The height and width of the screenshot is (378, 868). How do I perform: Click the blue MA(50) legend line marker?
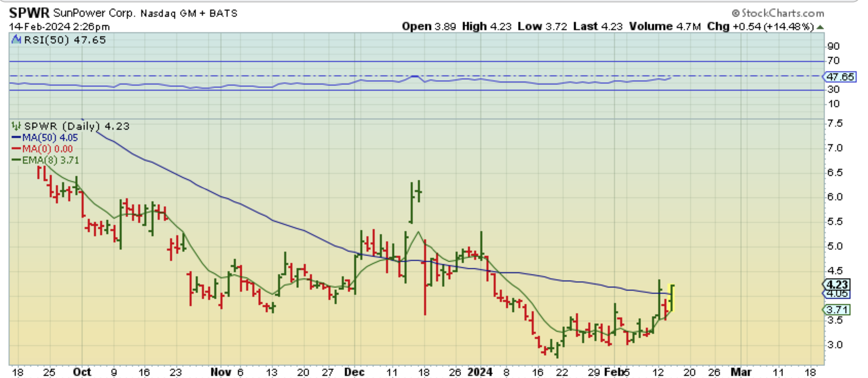(16, 138)
